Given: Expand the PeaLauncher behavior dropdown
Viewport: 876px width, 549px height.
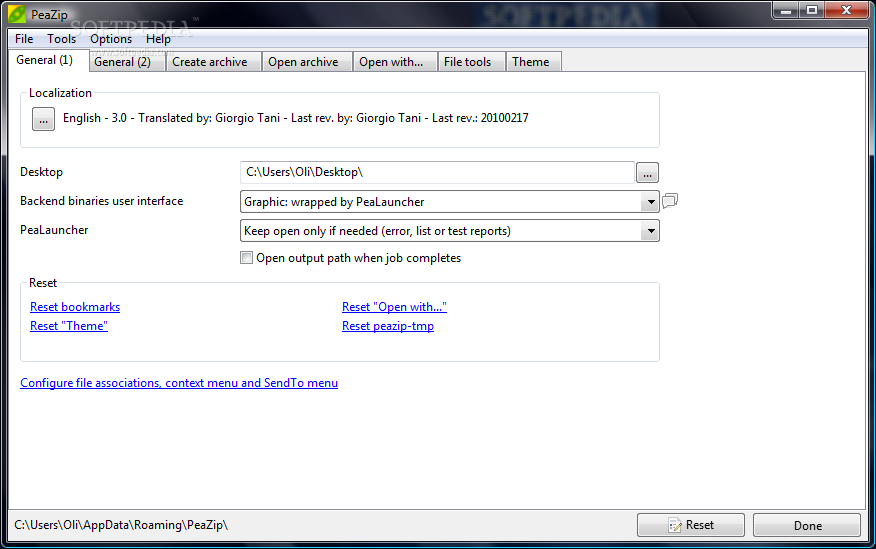Looking at the screenshot, I should click(650, 231).
